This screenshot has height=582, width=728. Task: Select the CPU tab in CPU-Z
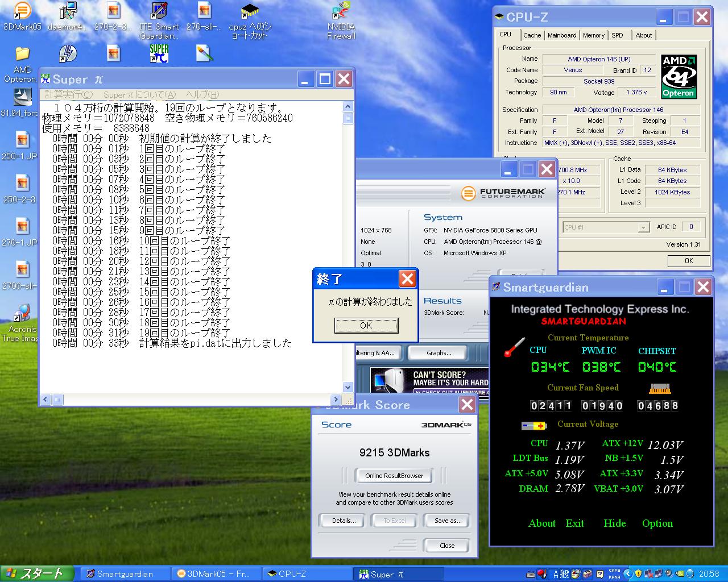pos(506,34)
